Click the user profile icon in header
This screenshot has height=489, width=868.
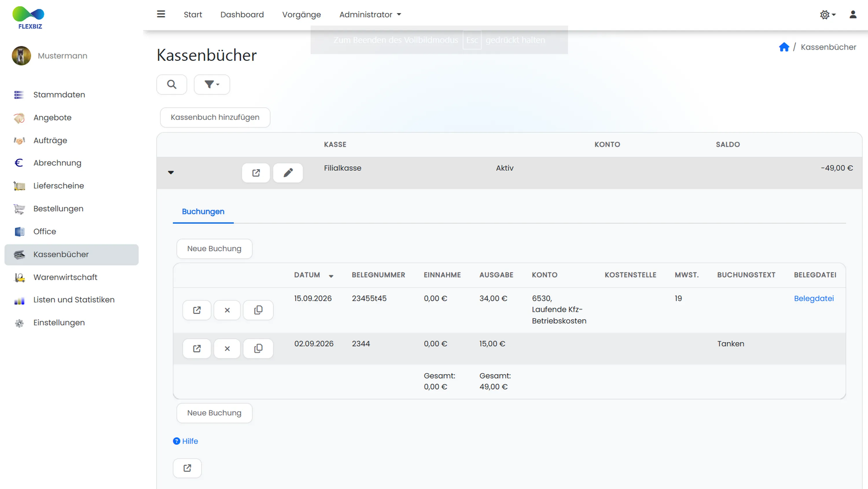(853, 14)
